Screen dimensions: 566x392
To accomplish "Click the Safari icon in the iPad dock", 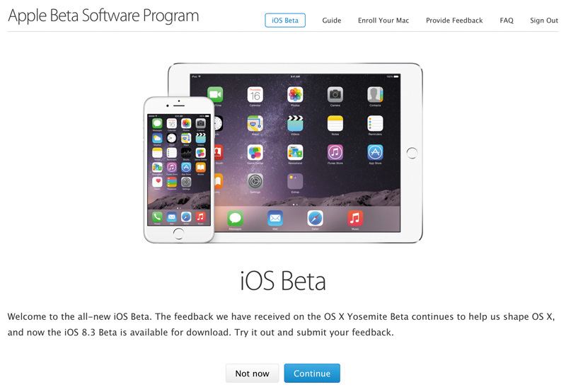I will (x=315, y=218).
